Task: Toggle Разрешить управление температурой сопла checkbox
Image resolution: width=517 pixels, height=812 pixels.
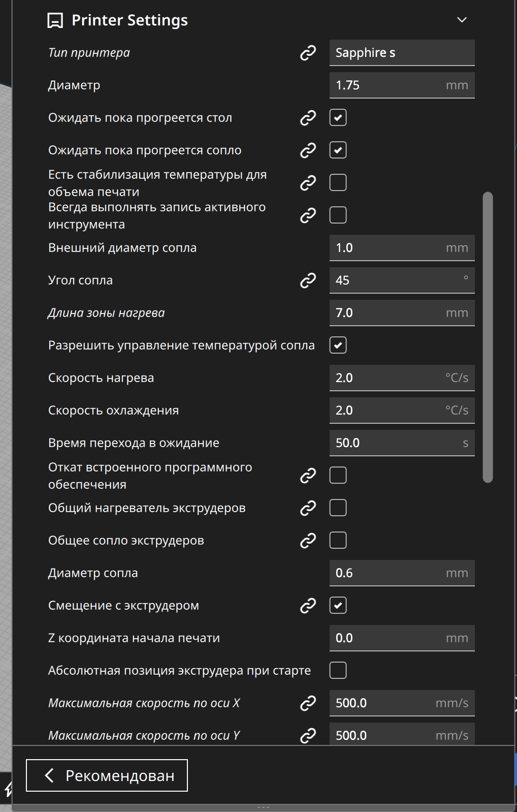Action: point(338,346)
